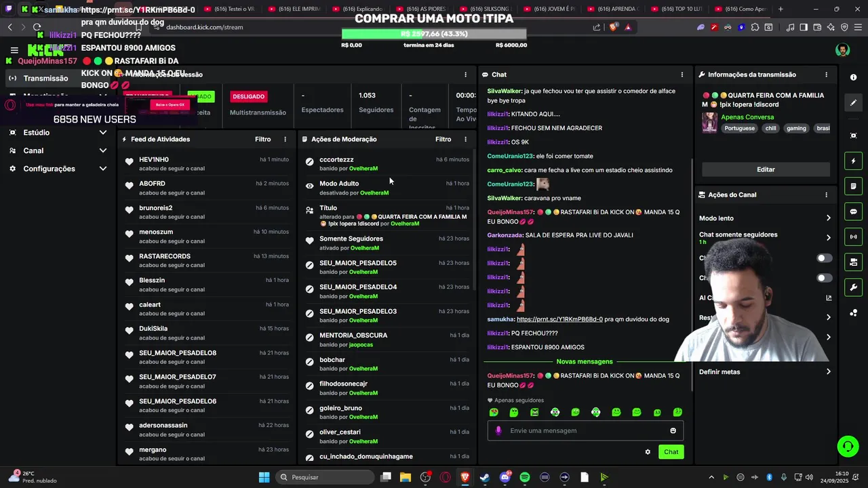This screenshot has width=868, height=488.
Task: Open the emoji picker in message box
Action: click(x=673, y=430)
